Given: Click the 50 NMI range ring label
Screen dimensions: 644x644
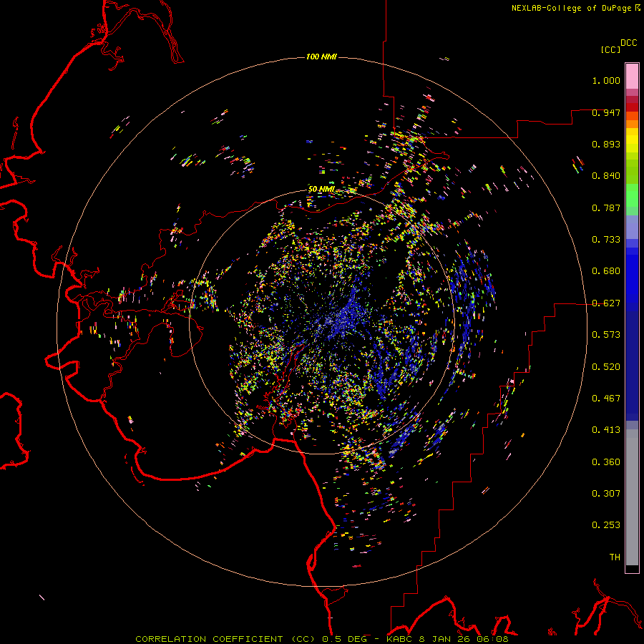Looking at the screenshot, I should 321,190.
